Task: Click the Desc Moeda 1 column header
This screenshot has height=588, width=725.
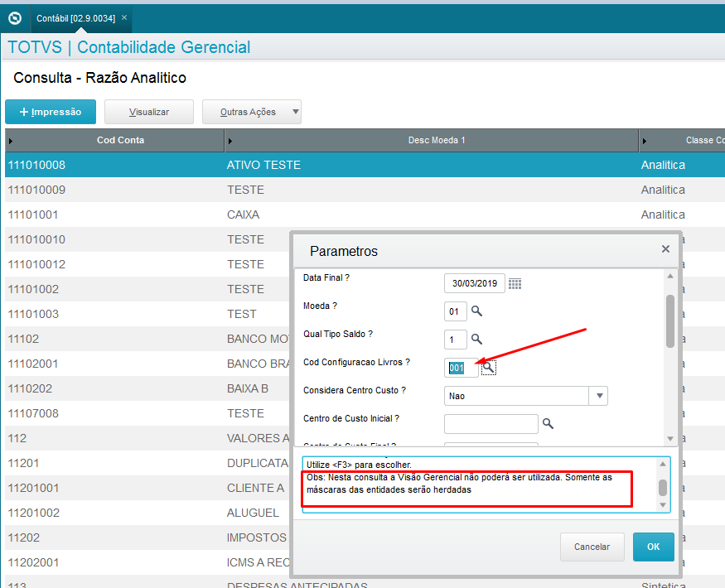Action: point(437,140)
